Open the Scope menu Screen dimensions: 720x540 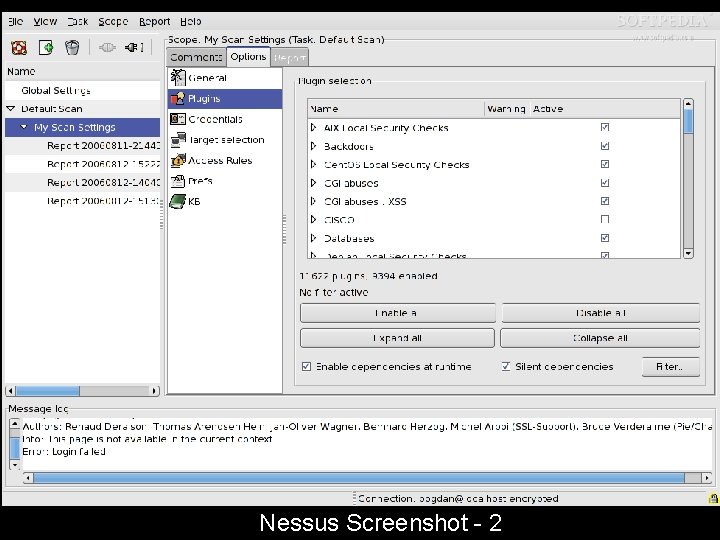pos(113,21)
